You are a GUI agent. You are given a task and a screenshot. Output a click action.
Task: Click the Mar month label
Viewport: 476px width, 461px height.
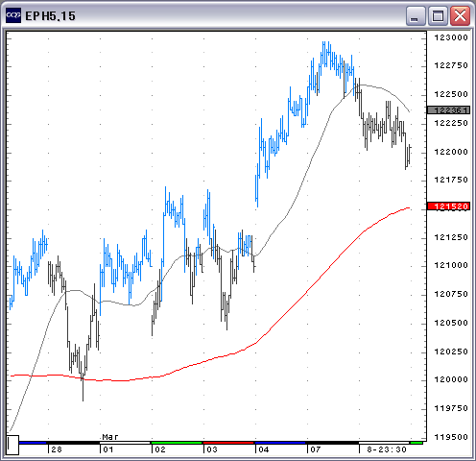pyautogui.click(x=110, y=437)
